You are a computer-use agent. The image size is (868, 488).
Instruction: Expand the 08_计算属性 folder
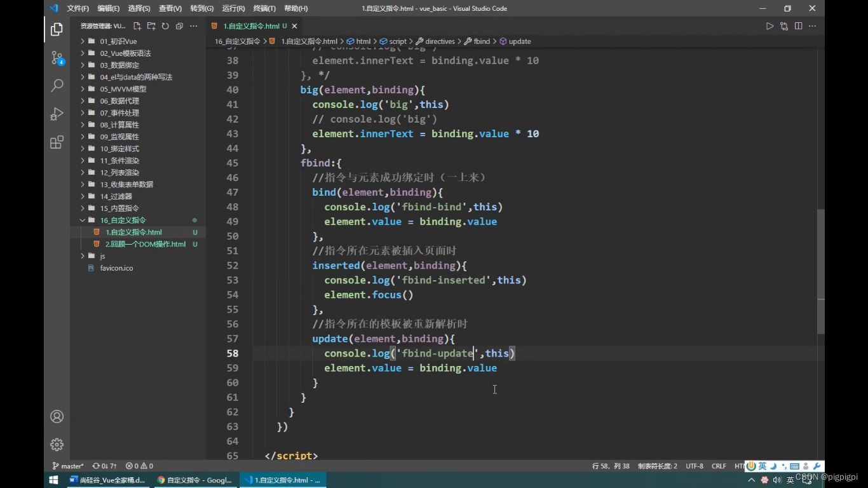tap(138, 125)
